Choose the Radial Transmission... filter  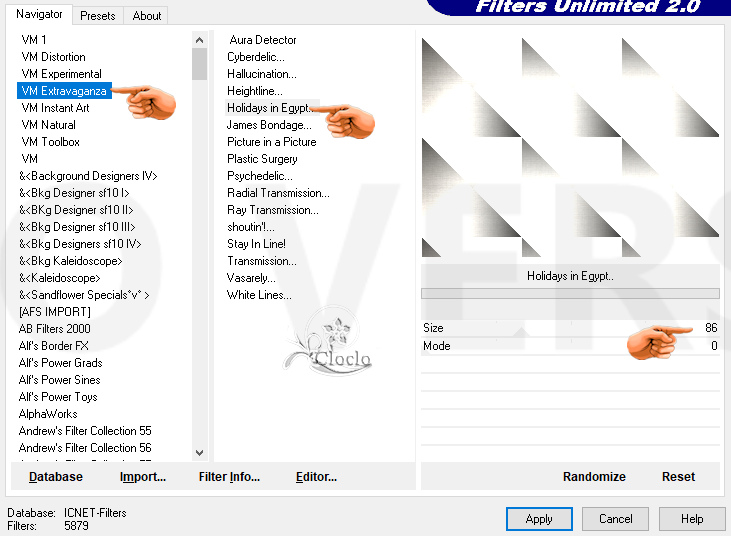(x=278, y=193)
